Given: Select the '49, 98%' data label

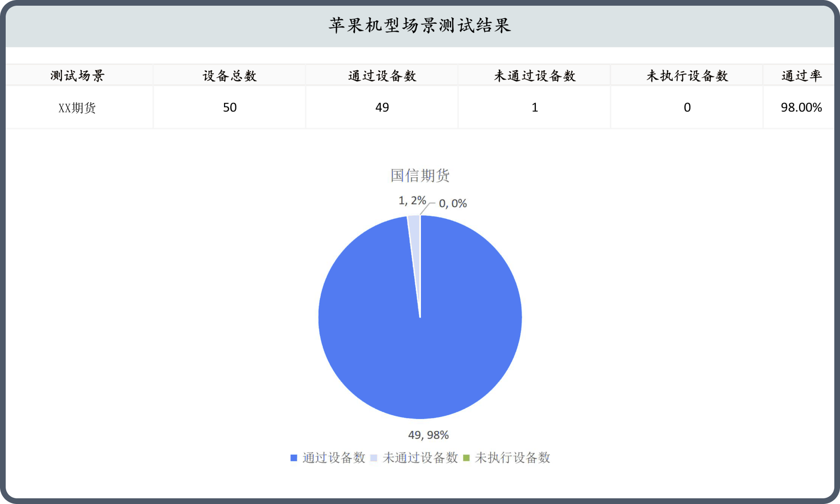Looking at the screenshot, I should pyautogui.click(x=428, y=435).
